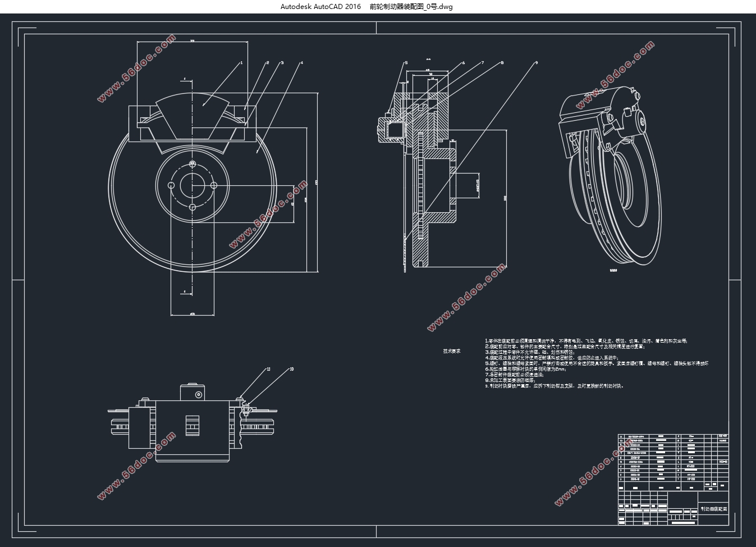Click the 技术要求 heading text
Screen dimensions: 756x547
(452, 352)
